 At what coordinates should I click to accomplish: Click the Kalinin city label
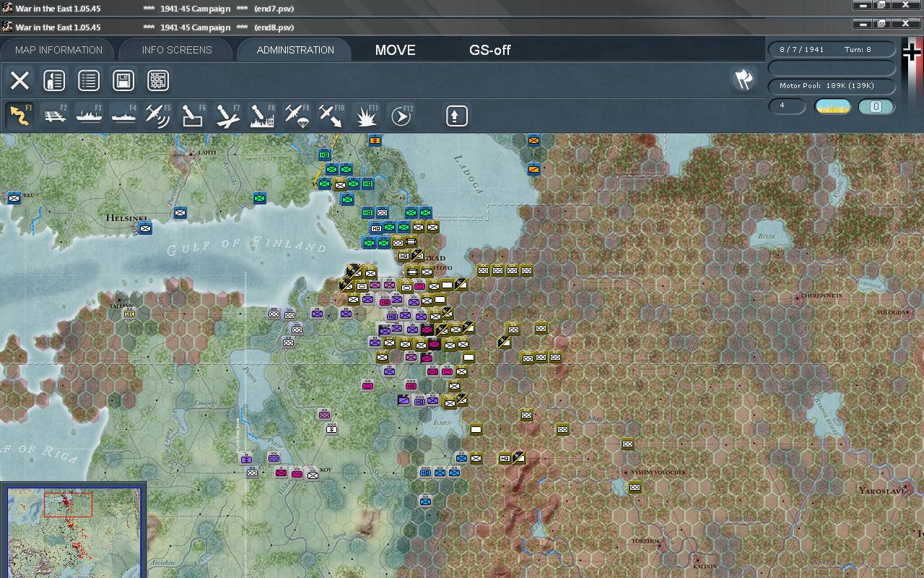tap(705, 566)
